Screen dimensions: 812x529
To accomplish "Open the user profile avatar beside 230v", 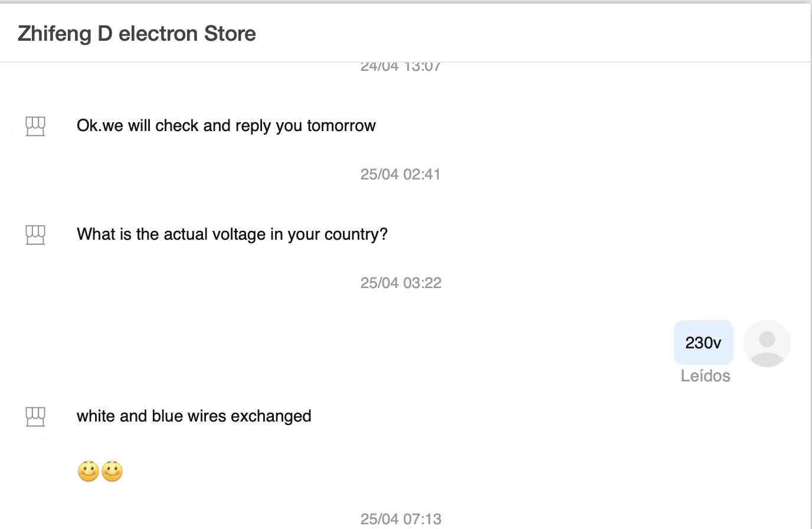I will click(x=767, y=343).
